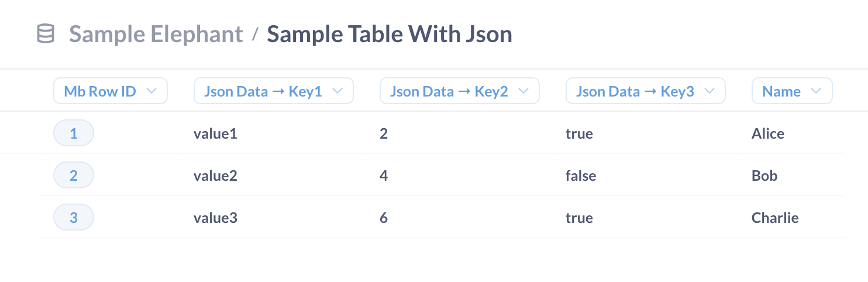Click chevron in Json Data Key1 header

tap(337, 91)
